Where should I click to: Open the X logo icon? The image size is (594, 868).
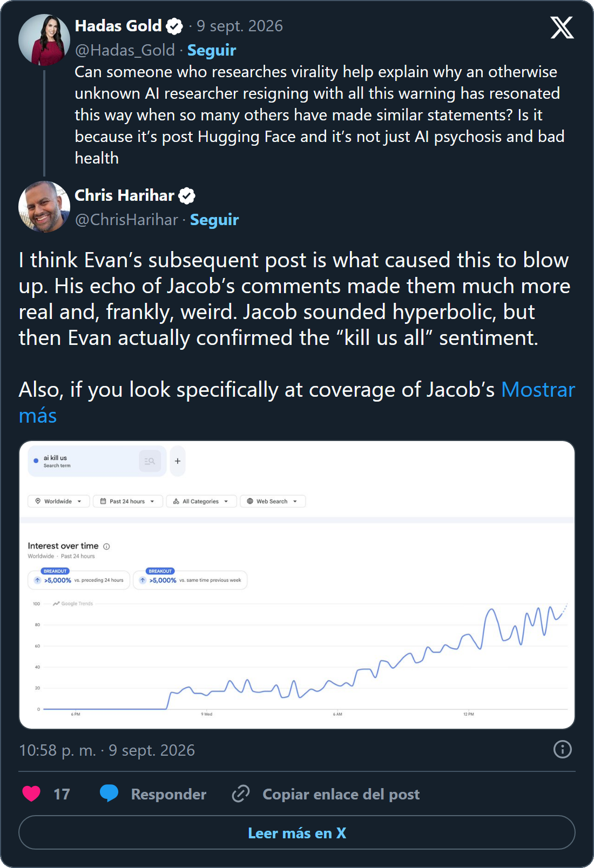[x=562, y=28]
